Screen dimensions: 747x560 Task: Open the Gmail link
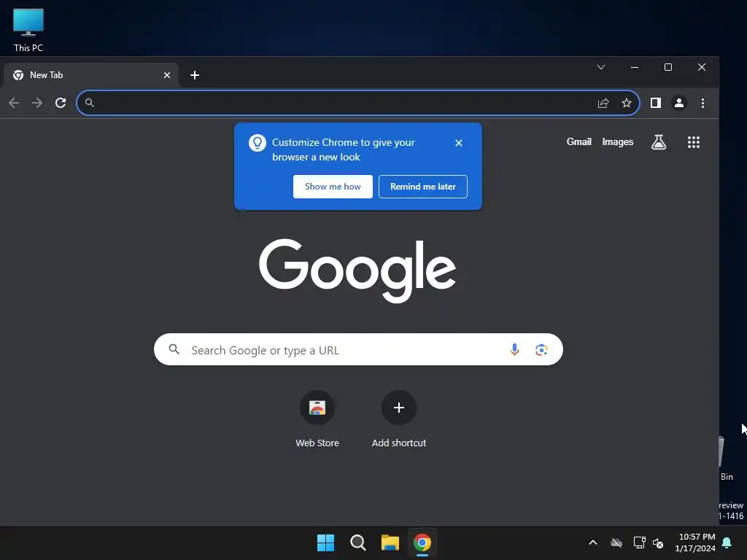(x=578, y=142)
